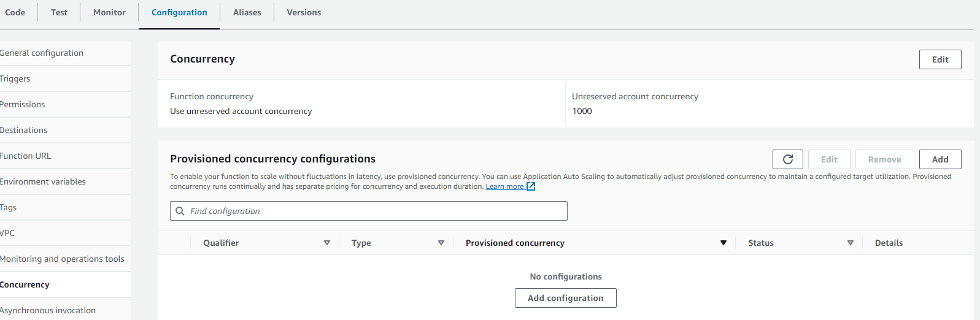Sort by the Status column arrow
The image size is (980, 320).
(851, 243)
